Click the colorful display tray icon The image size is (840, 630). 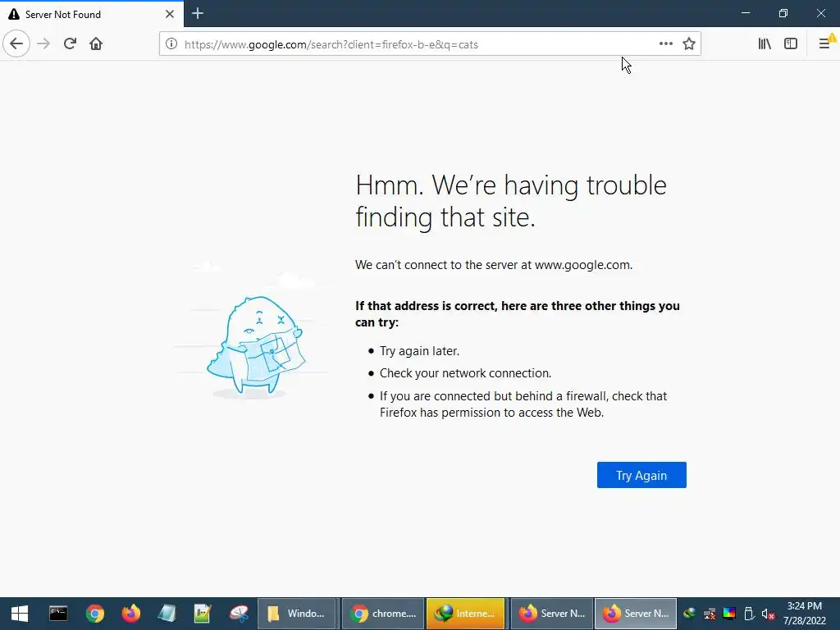coord(729,614)
